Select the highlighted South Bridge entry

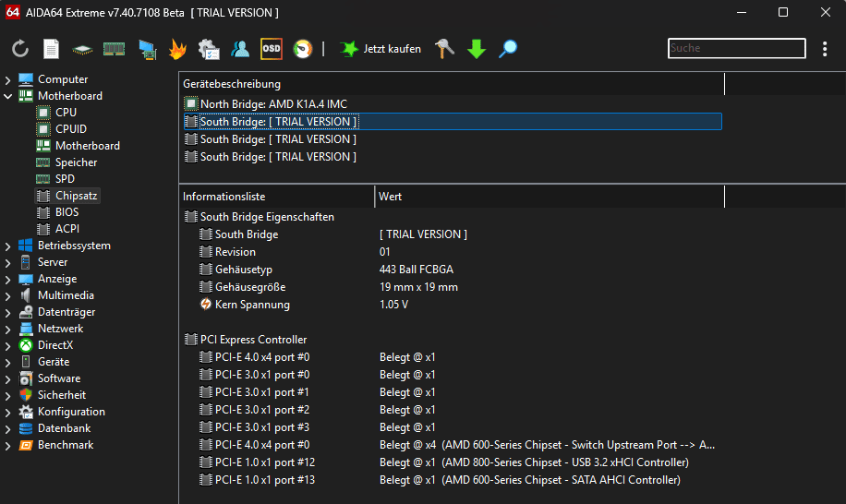(453, 121)
